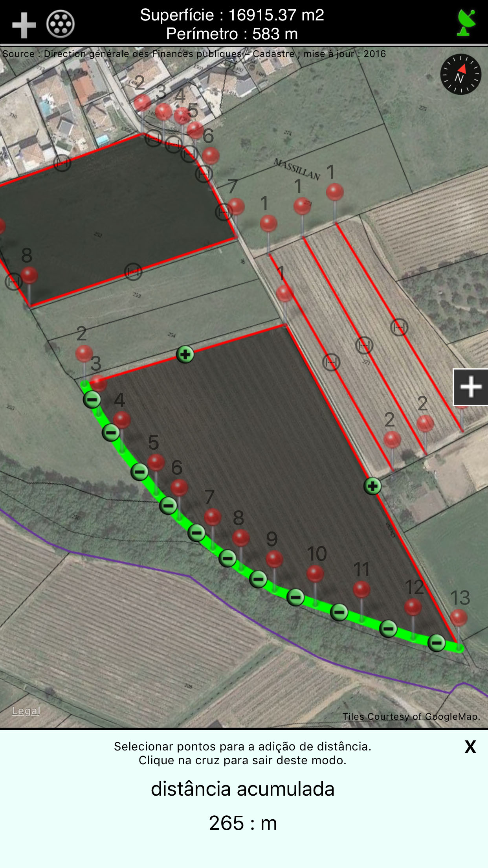Tap the accumulated distance 265 m readout

[x=243, y=823]
